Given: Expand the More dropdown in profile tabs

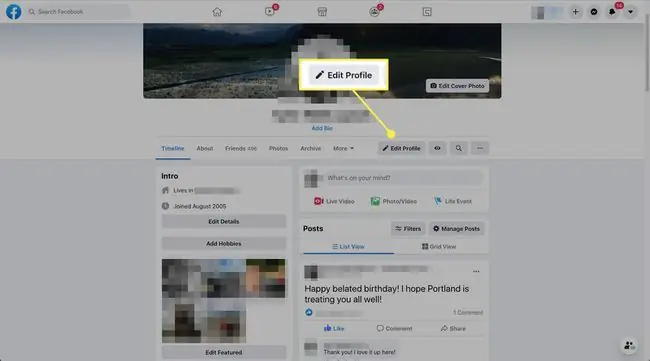Looking at the screenshot, I should coord(344,148).
